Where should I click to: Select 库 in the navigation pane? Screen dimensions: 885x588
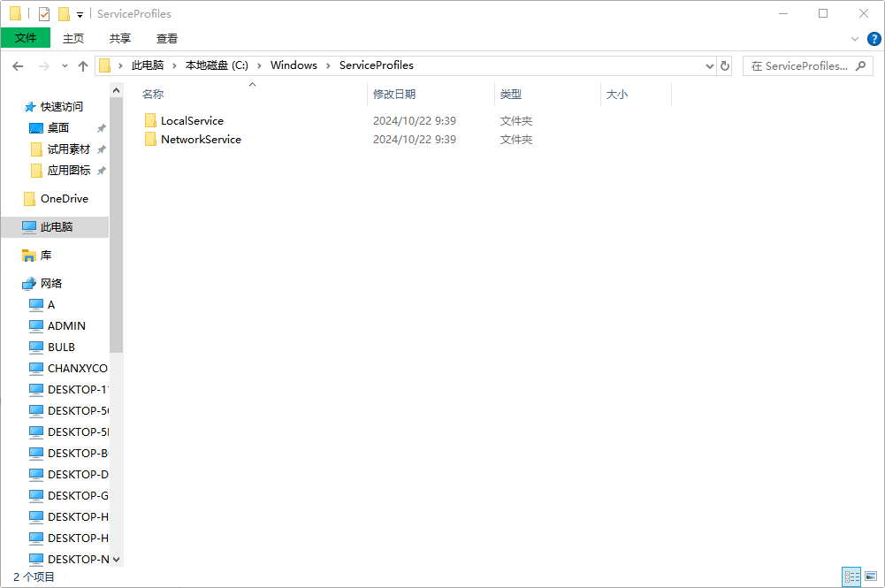coord(45,255)
